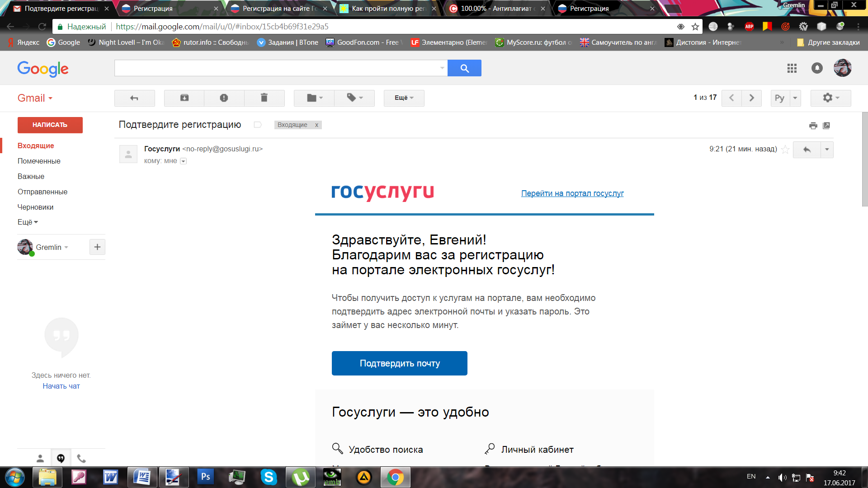
Task: Click the Adblock Plus extension icon
Action: click(749, 27)
